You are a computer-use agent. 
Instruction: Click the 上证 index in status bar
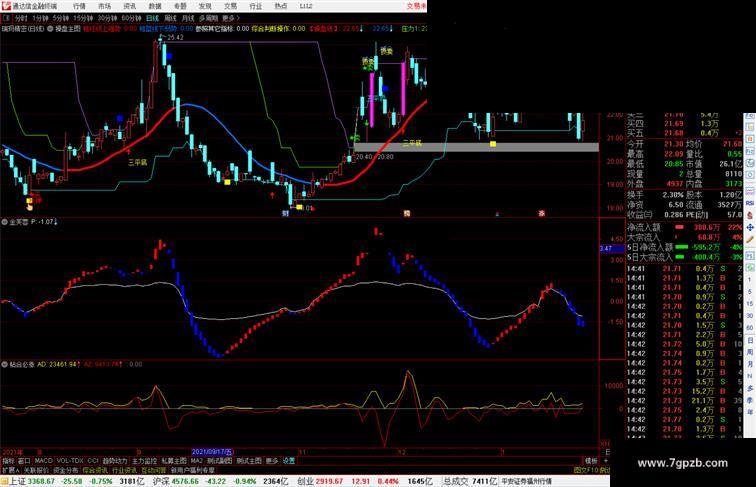tap(17, 481)
